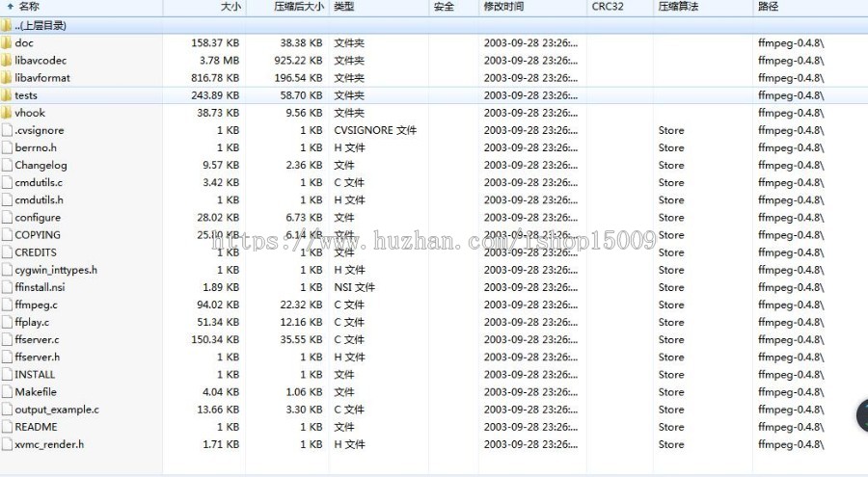Click the configure file icon
Viewport: 868px width, 477px height.
pos(7,218)
